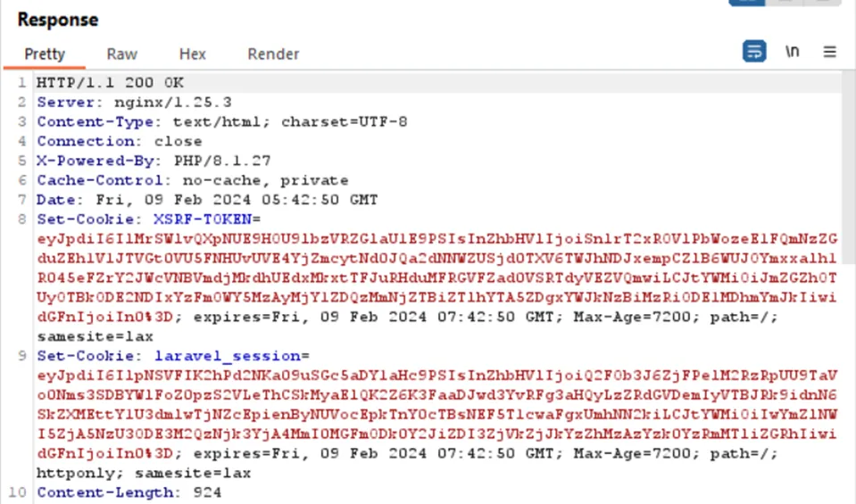The image size is (856, 504).
Task: Click the Server header name
Action: pyautogui.click(x=71, y=102)
